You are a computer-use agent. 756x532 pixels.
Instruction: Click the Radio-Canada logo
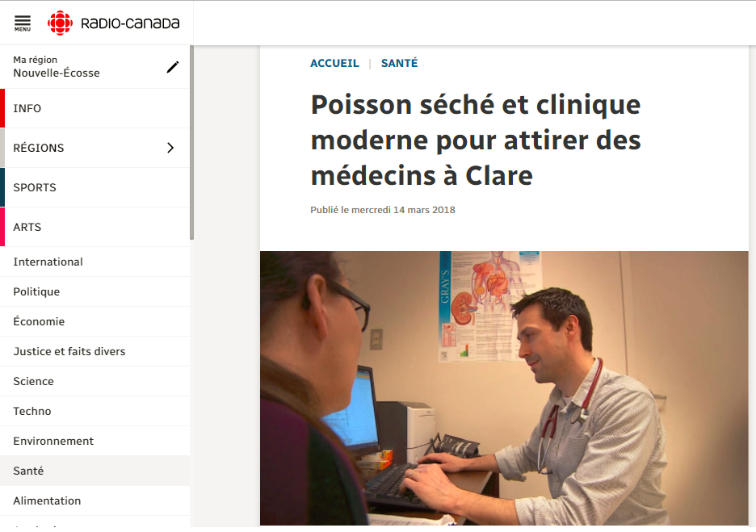pos(113,23)
